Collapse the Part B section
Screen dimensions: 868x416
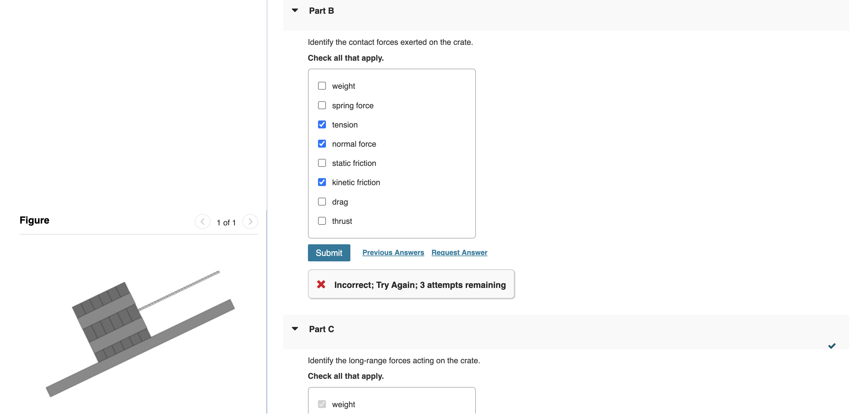point(295,10)
